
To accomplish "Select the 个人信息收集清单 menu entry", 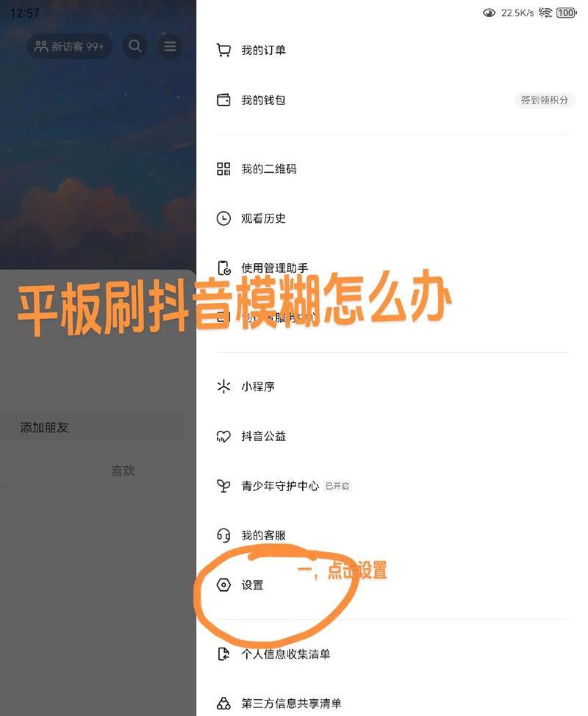I will point(392,654).
